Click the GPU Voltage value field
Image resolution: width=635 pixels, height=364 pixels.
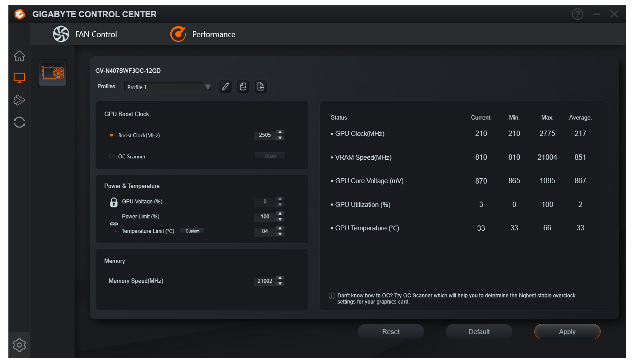(265, 202)
